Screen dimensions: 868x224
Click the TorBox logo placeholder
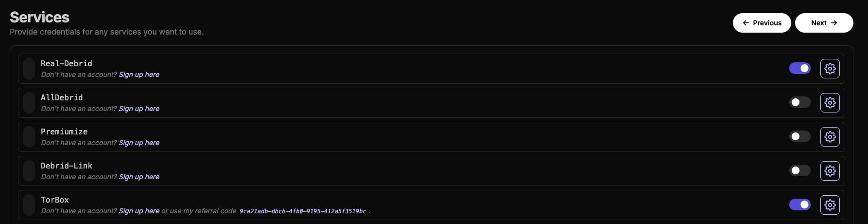point(29,205)
